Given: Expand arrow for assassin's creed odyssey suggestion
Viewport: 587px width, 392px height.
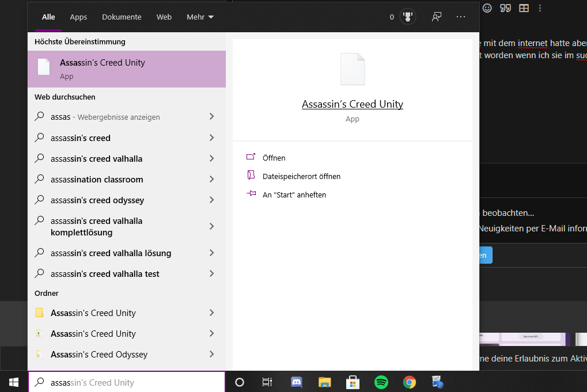Looking at the screenshot, I should [212, 200].
